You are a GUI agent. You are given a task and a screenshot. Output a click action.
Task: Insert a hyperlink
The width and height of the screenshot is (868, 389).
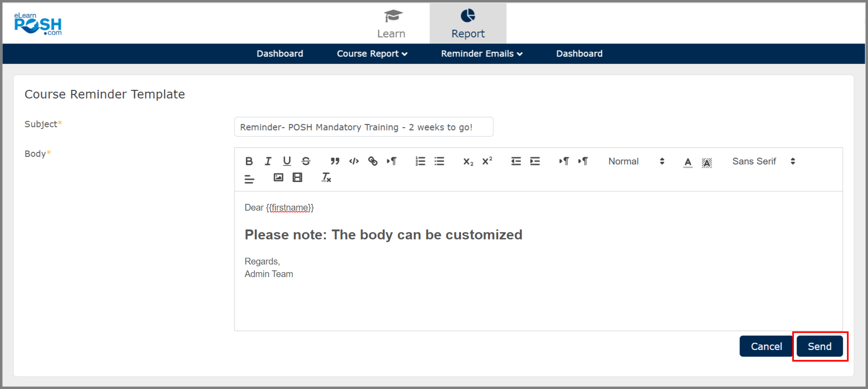pyautogui.click(x=372, y=161)
